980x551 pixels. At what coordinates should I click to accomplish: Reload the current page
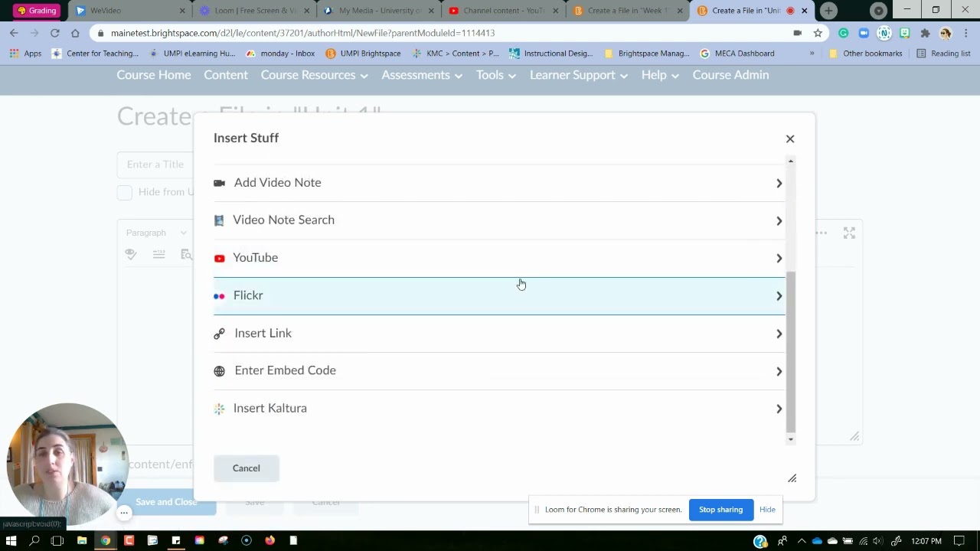(x=55, y=33)
